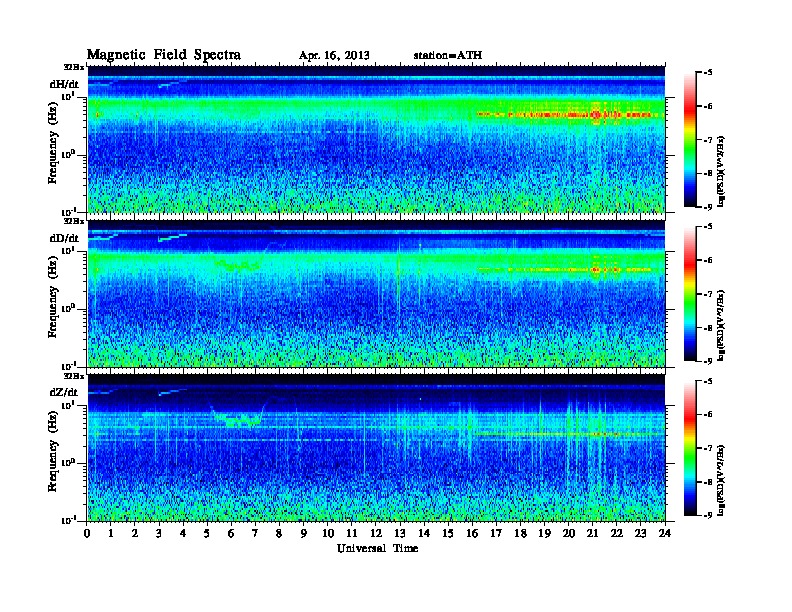Image resolution: width=792 pixels, height=612 pixels.
Task: Select the "dD/dt" panel label
Action: coord(64,238)
